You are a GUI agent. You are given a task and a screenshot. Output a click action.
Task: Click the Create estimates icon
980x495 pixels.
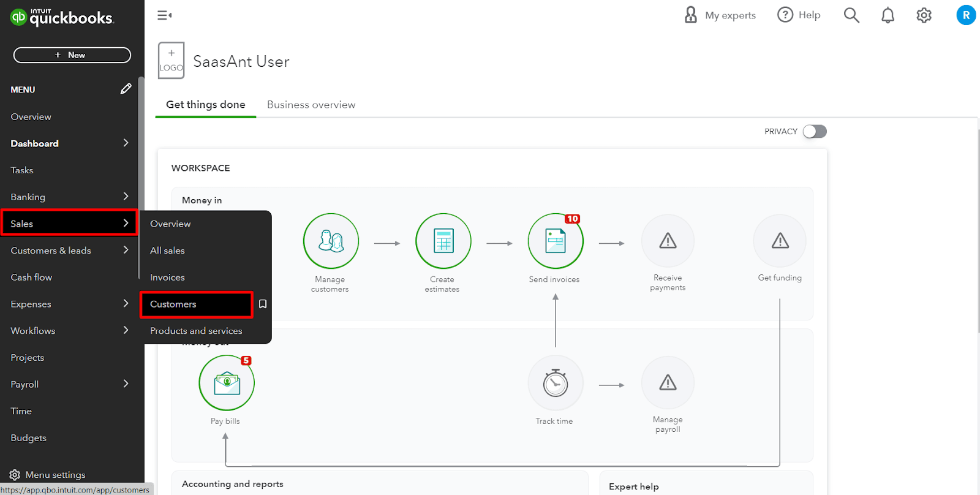(x=443, y=241)
